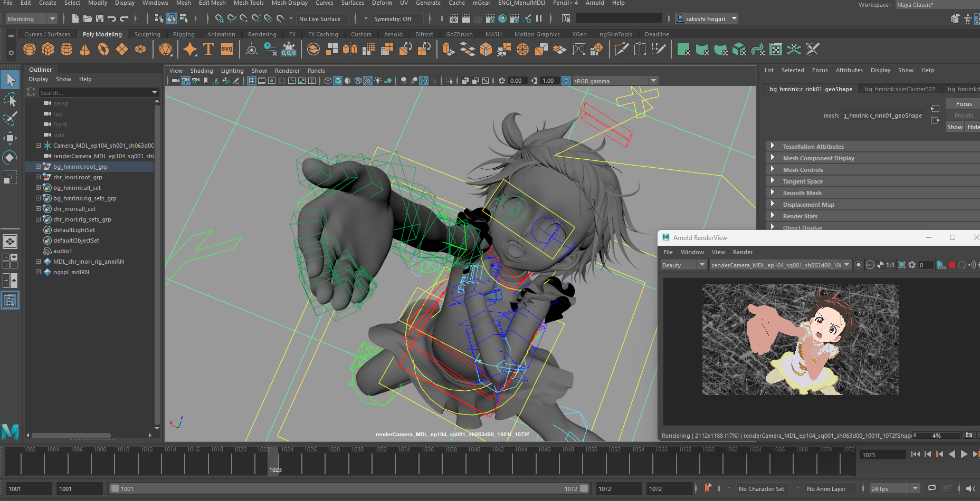Stop the render in Arnold RenderView

tap(952, 265)
